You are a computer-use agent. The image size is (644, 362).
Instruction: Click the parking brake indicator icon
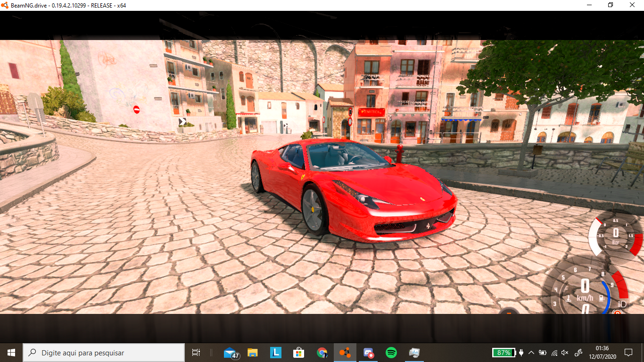coord(617,312)
